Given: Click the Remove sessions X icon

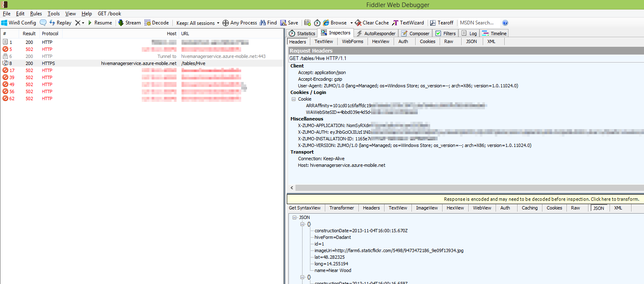Looking at the screenshot, I should click(x=77, y=23).
